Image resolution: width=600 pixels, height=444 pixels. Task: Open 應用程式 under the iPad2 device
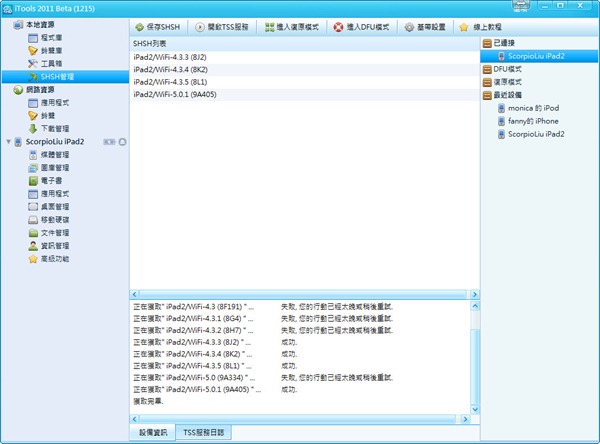point(49,194)
